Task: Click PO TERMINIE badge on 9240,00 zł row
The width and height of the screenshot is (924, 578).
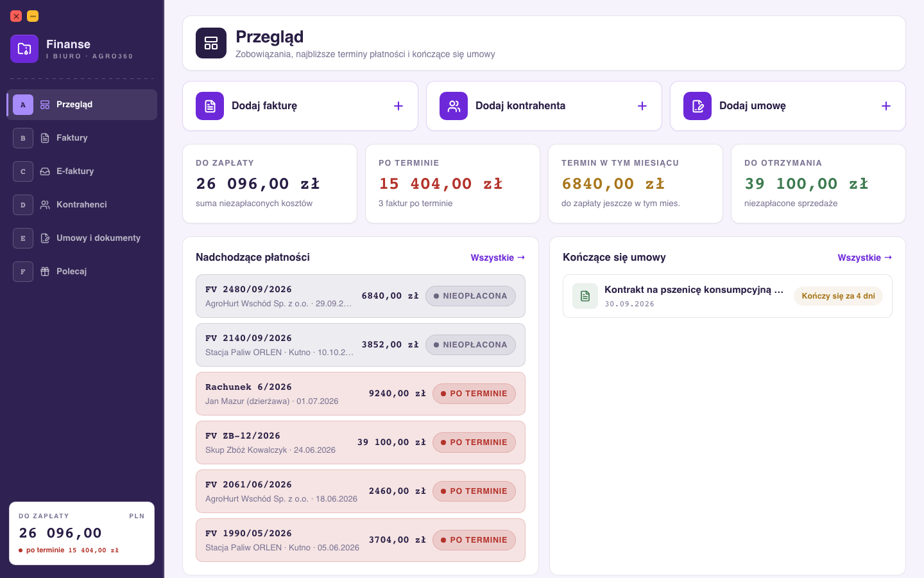Action: [474, 394]
